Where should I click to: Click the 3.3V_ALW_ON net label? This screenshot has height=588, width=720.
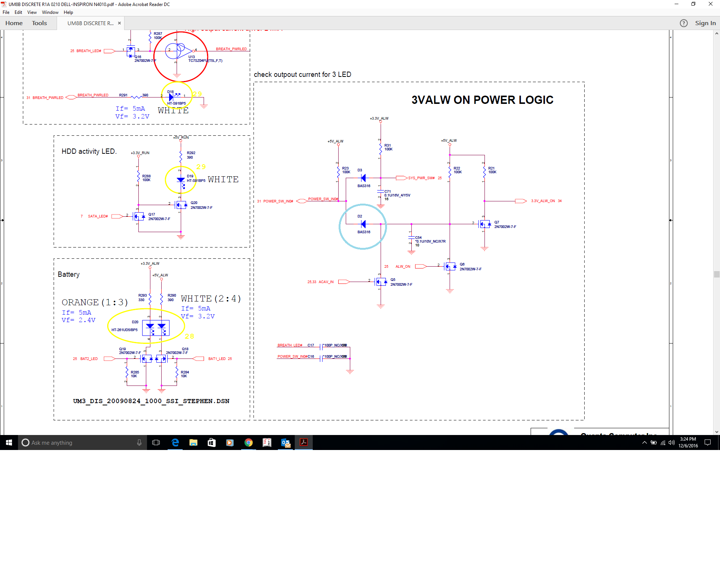[x=543, y=201]
